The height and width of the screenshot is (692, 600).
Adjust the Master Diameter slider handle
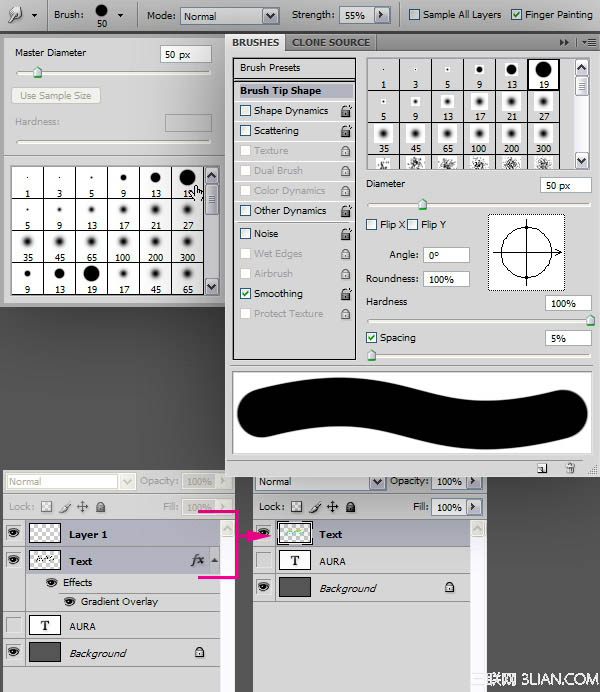[38, 72]
